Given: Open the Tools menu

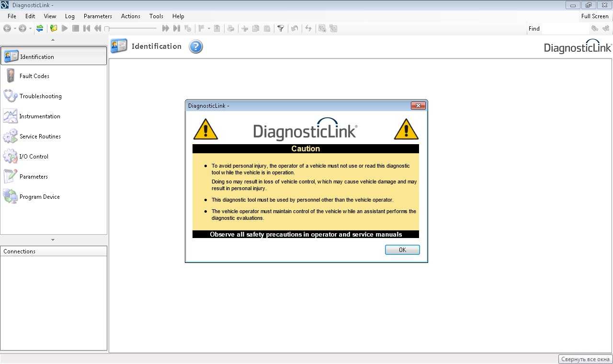Looking at the screenshot, I should click(x=156, y=16).
